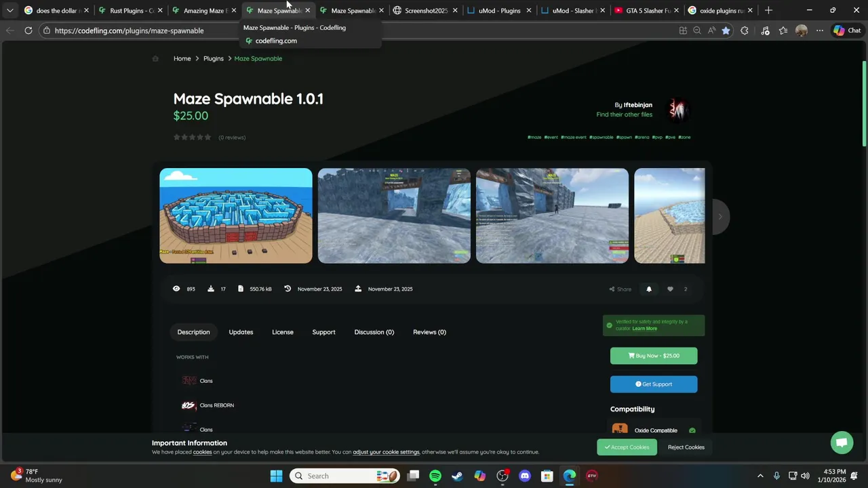
Task: Open 'adjust your cookie settings' link
Action: pyautogui.click(x=386, y=452)
